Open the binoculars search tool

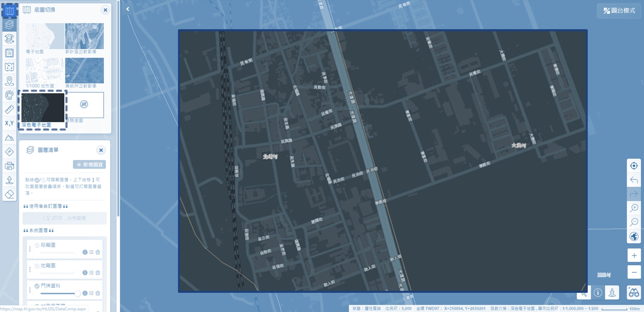[x=634, y=293]
